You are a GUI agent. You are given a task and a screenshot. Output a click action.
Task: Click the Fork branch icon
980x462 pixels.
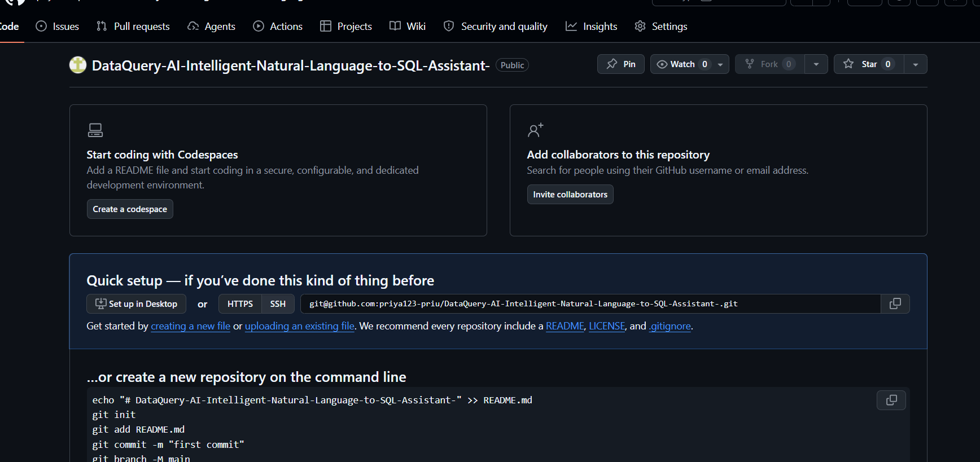(x=750, y=64)
